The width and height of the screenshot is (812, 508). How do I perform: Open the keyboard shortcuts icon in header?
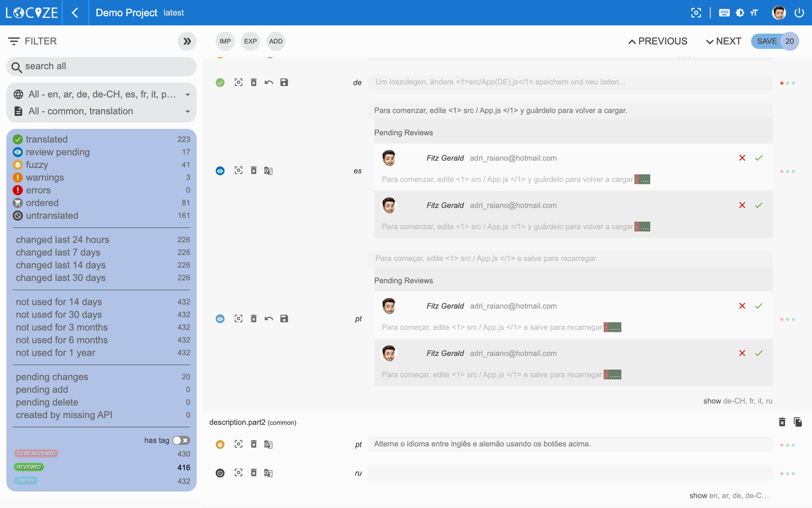(724, 13)
